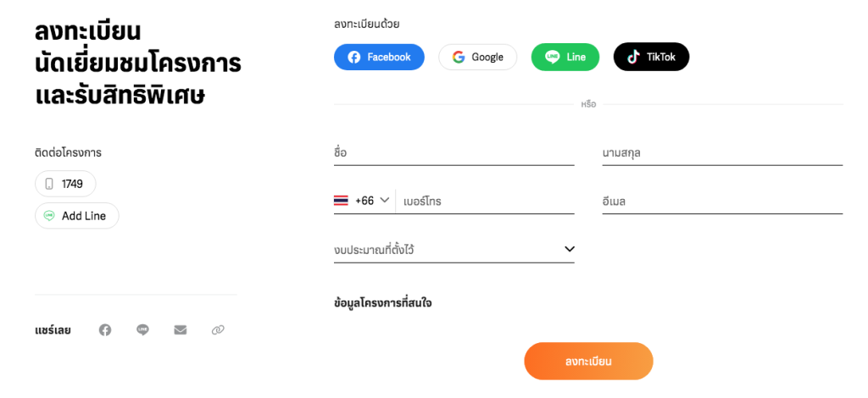Register with the green Line button
The height and width of the screenshot is (398, 868).
[x=565, y=57]
